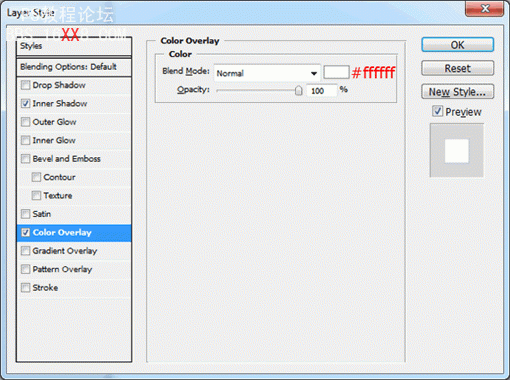Select Styles in the left list
510x380 pixels.
(x=74, y=46)
